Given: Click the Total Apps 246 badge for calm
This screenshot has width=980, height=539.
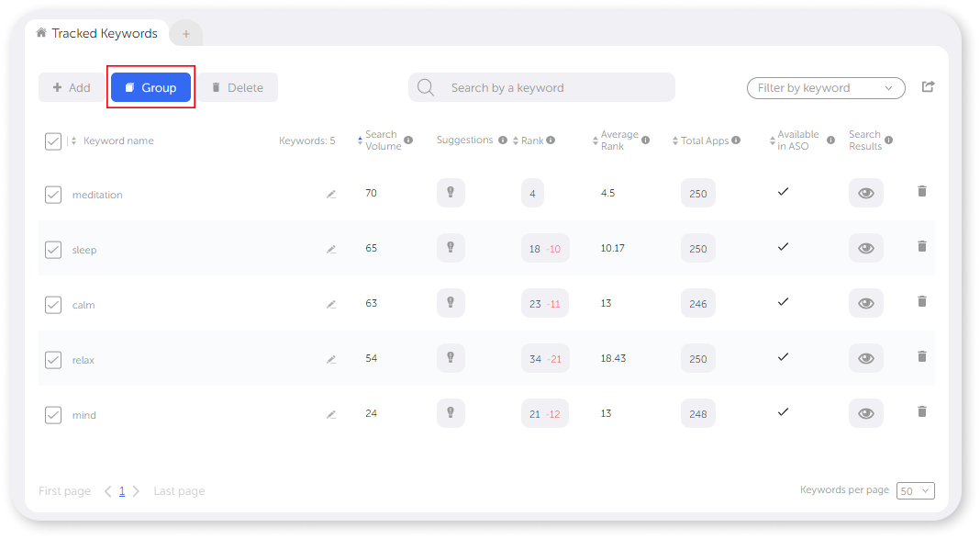Looking at the screenshot, I should [x=698, y=303].
